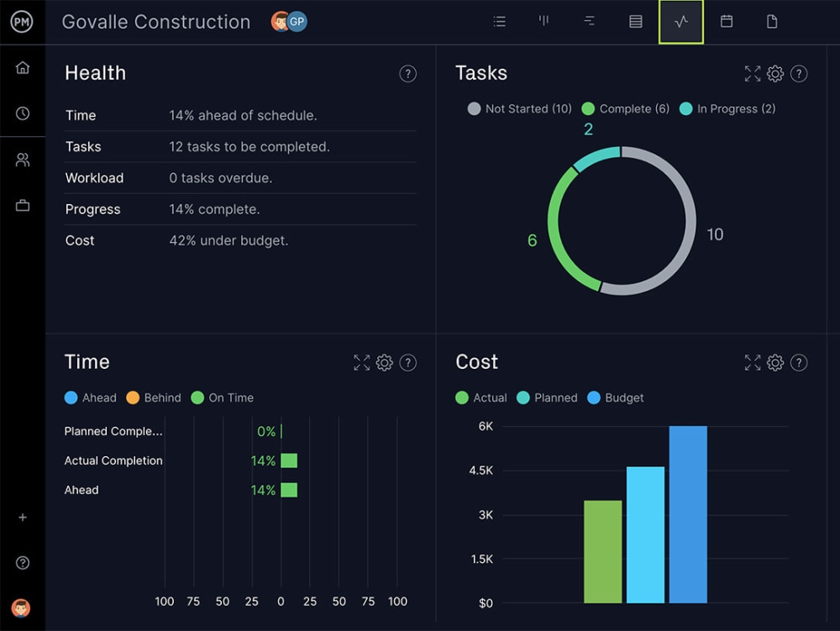Select the Gantt chart view icon
The width and height of the screenshot is (840, 631).
[590, 22]
